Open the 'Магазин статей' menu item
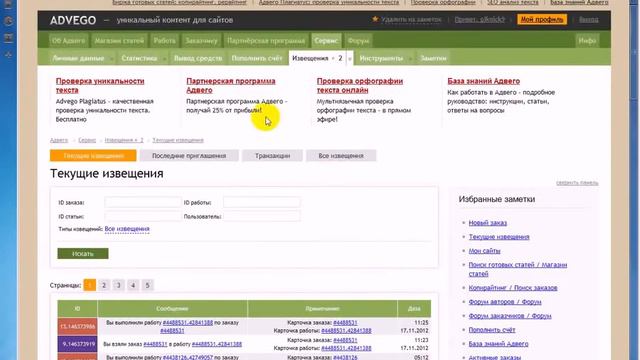The image size is (640, 360). click(119, 41)
